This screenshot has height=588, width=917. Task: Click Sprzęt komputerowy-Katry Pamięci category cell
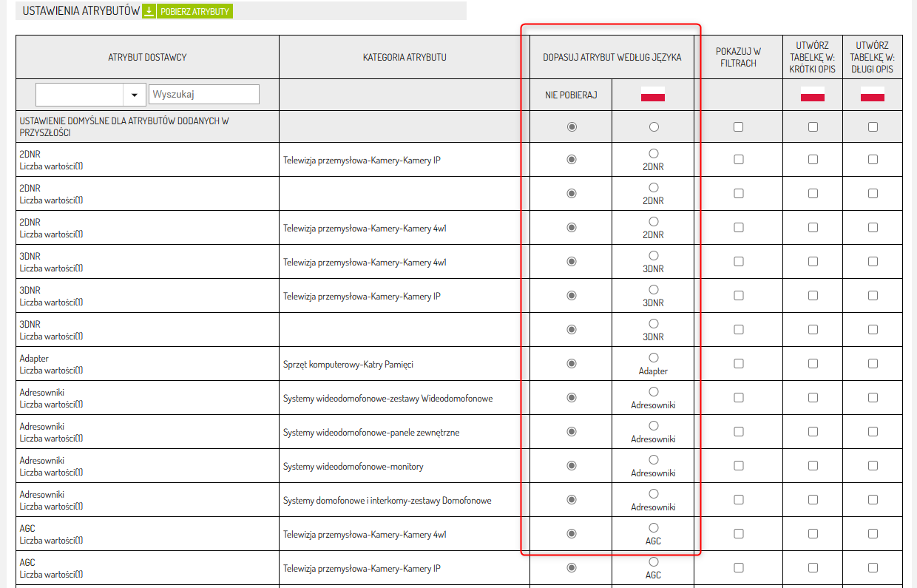pos(405,364)
